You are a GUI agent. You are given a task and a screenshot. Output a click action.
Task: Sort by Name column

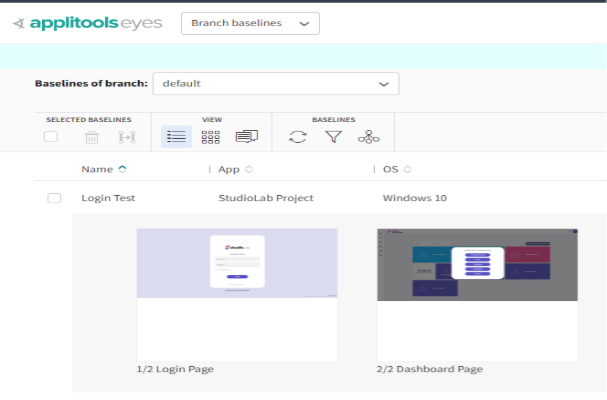[x=104, y=169]
